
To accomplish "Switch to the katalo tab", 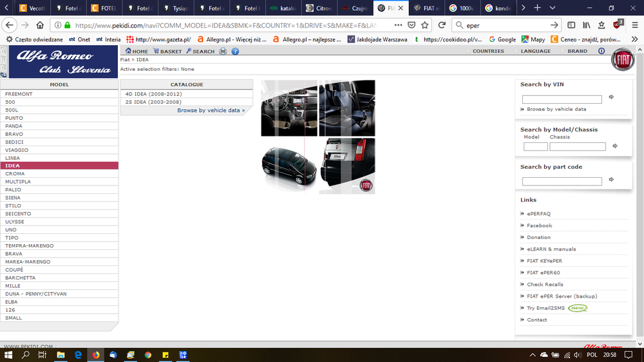I will point(283,8).
